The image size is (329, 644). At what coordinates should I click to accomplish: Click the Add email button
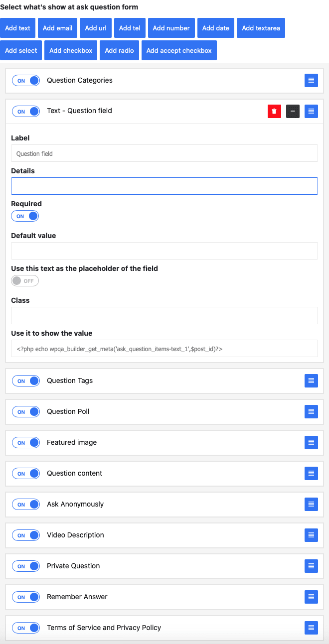click(57, 28)
